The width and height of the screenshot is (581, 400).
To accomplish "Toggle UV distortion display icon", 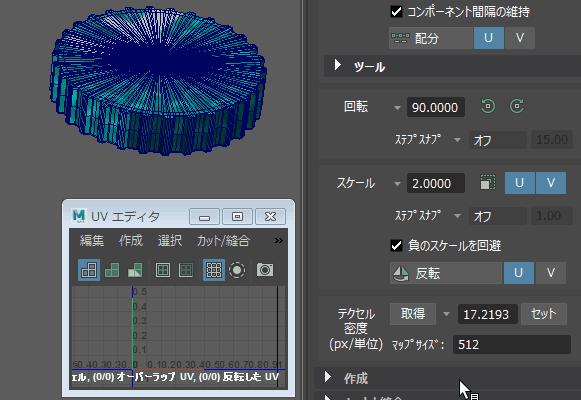I will pos(135,270).
